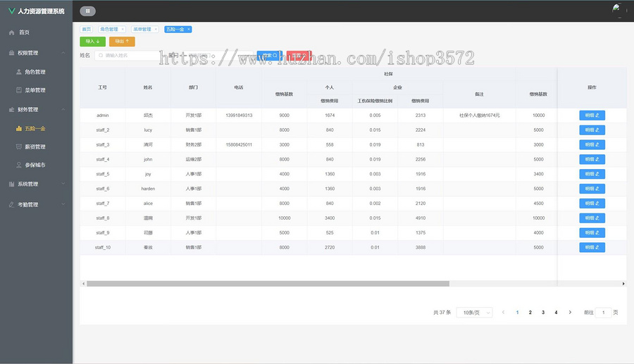This screenshot has width=634, height=364.
Task: Click the home icon next to 首页
Action: pyautogui.click(x=12, y=32)
